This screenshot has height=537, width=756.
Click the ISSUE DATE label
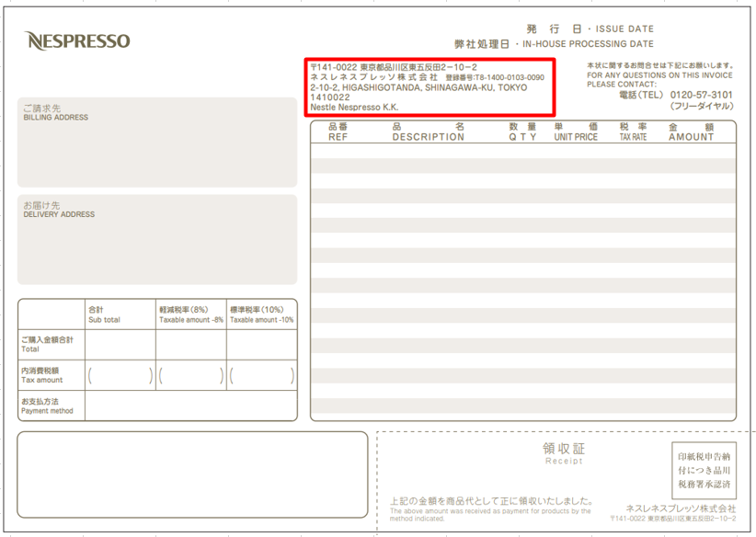point(624,29)
